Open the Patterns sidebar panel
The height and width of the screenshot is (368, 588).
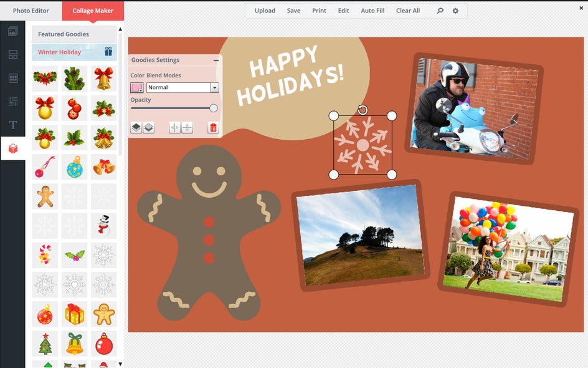coord(12,102)
